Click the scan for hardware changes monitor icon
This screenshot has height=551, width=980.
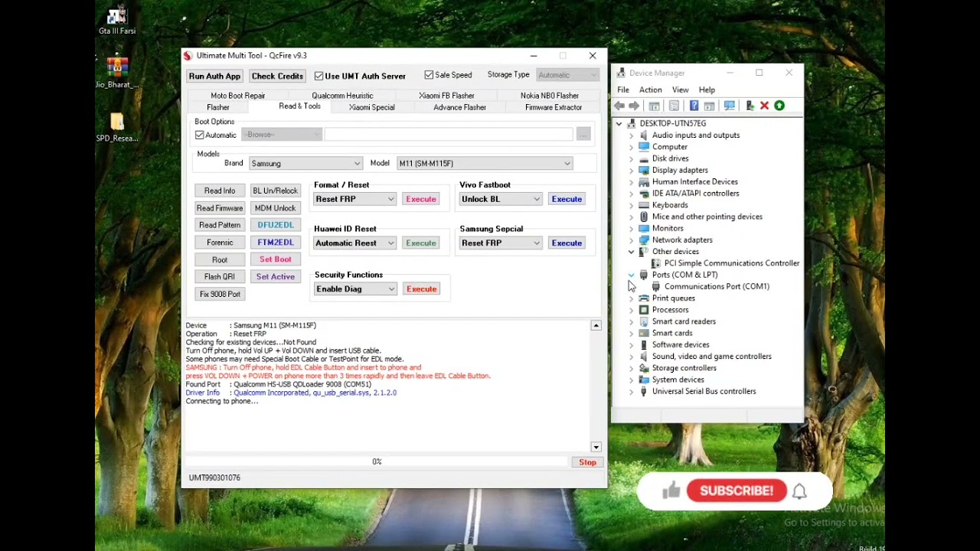point(729,106)
